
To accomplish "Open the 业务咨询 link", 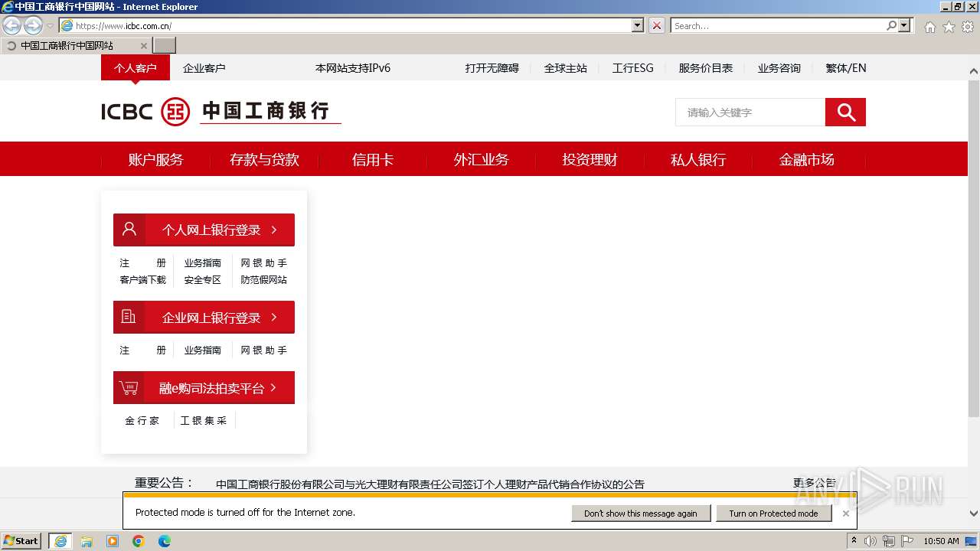I will [x=779, y=68].
